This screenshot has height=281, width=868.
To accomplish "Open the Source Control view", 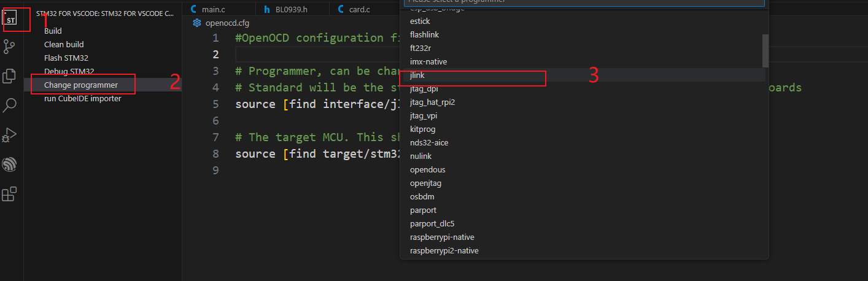I will click(x=10, y=47).
